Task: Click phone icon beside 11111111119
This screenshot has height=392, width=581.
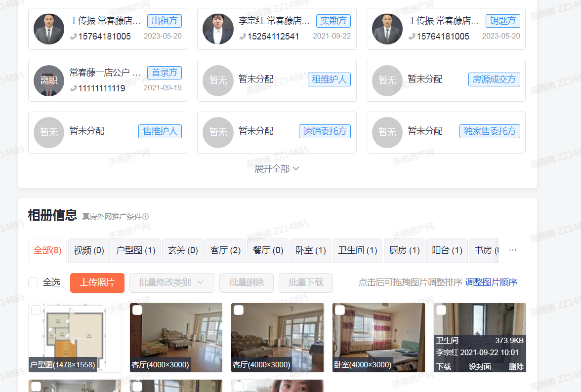Action: 73,88
